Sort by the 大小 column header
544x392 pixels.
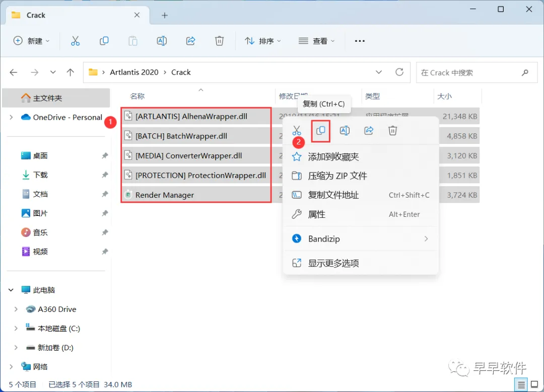tap(444, 96)
